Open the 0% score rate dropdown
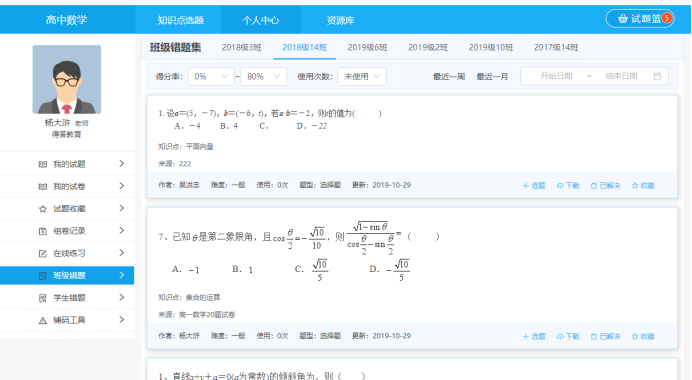692x380 pixels. tap(211, 76)
